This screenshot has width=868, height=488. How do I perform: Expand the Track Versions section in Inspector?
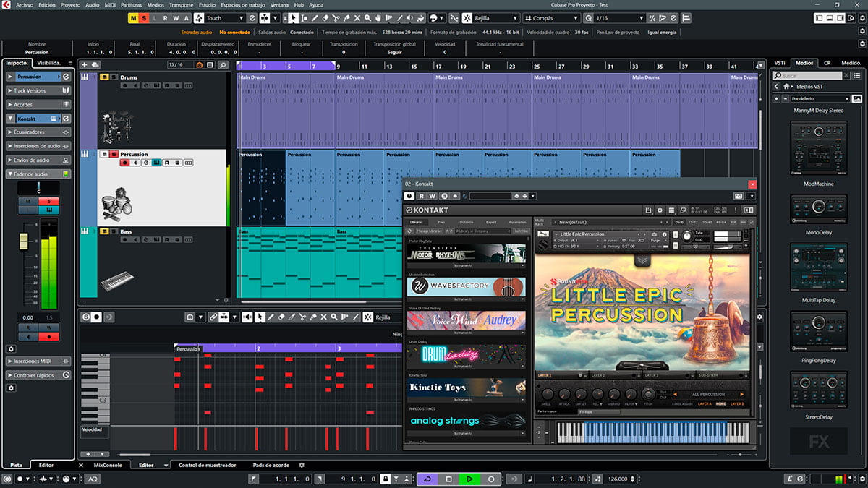38,90
